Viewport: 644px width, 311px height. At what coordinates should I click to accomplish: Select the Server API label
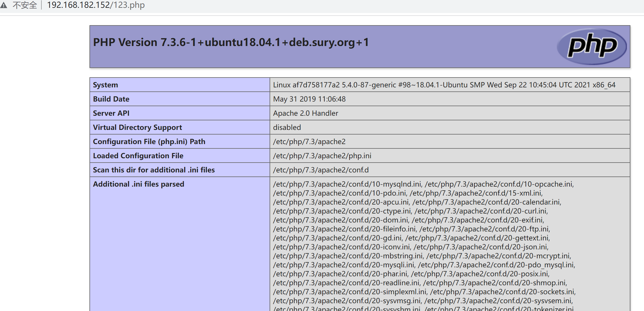(x=111, y=113)
